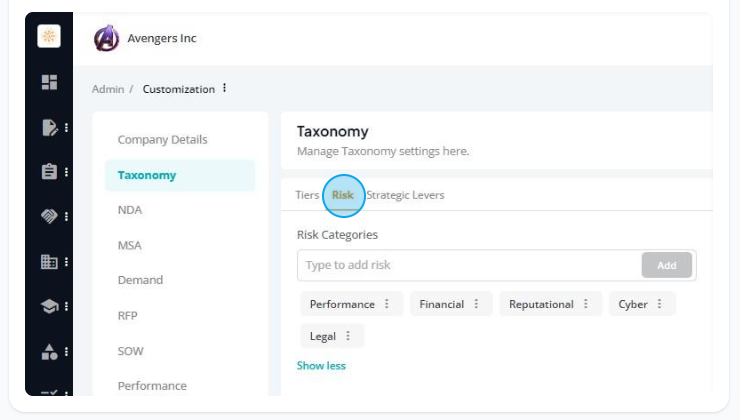740x420 pixels.
Task: Click the handshake icon in sidebar
Action: 49,216
